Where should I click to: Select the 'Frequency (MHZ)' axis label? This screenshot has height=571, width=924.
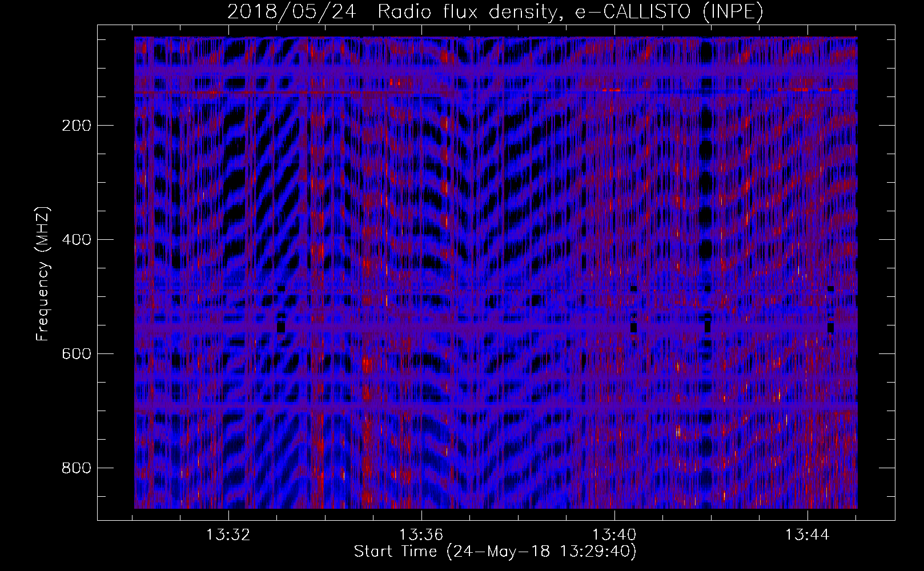pyautogui.click(x=43, y=274)
